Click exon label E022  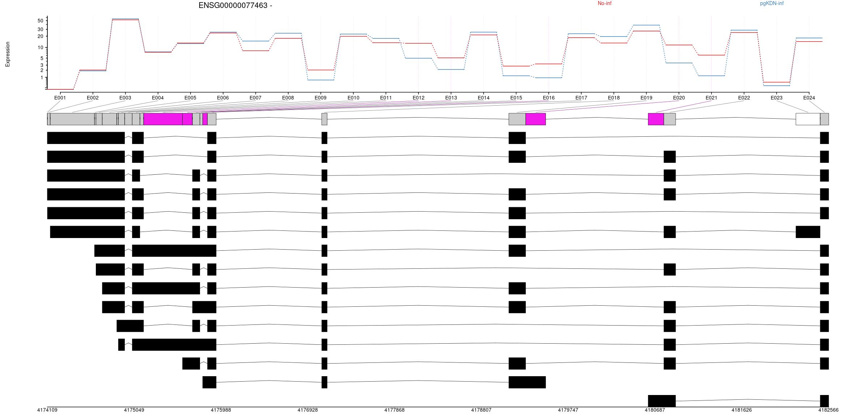(744, 98)
